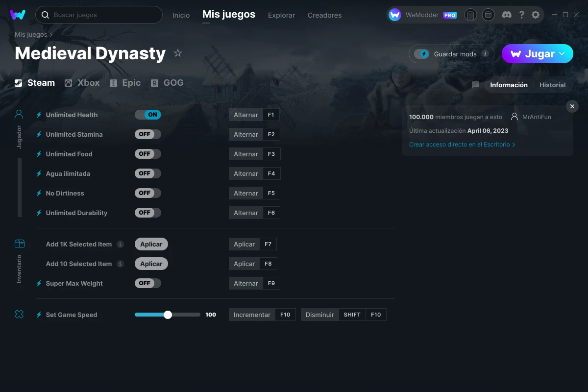This screenshot has height=392, width=588.
Task: Click lightning icon beside Set Game Speed
Action: 39,315
